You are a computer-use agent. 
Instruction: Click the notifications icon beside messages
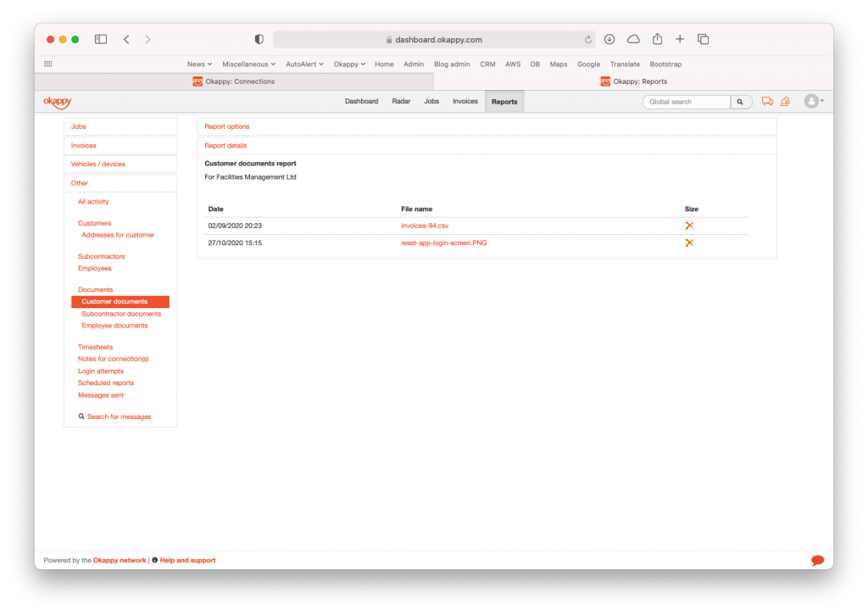click(x=785, y=101)
